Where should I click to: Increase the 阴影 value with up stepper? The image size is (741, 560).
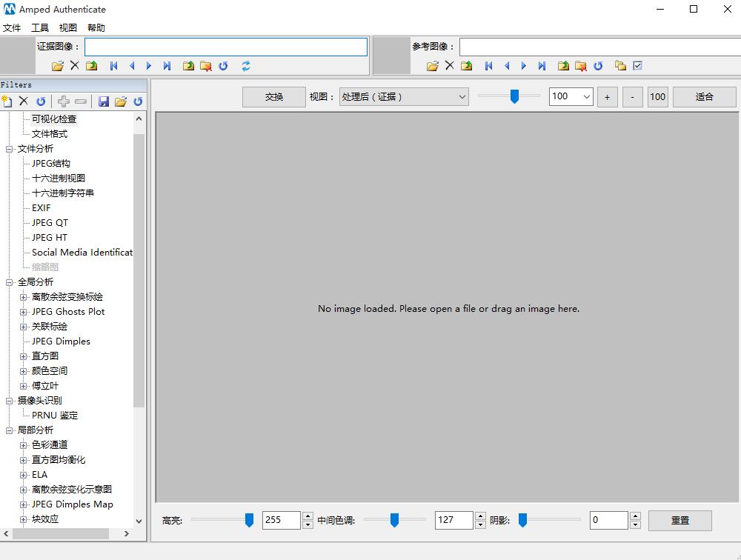[x=636, y=516]
